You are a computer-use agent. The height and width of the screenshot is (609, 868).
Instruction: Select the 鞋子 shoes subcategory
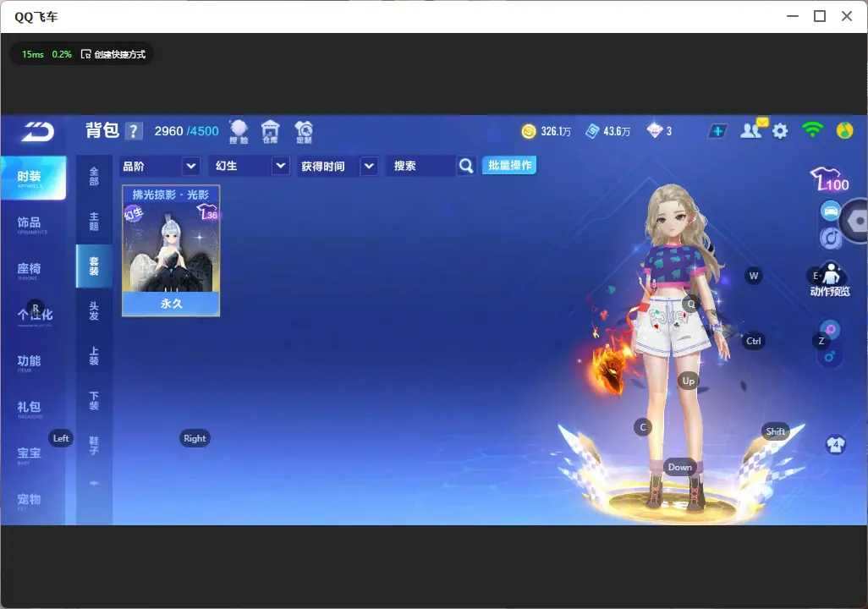coord(94,446)
